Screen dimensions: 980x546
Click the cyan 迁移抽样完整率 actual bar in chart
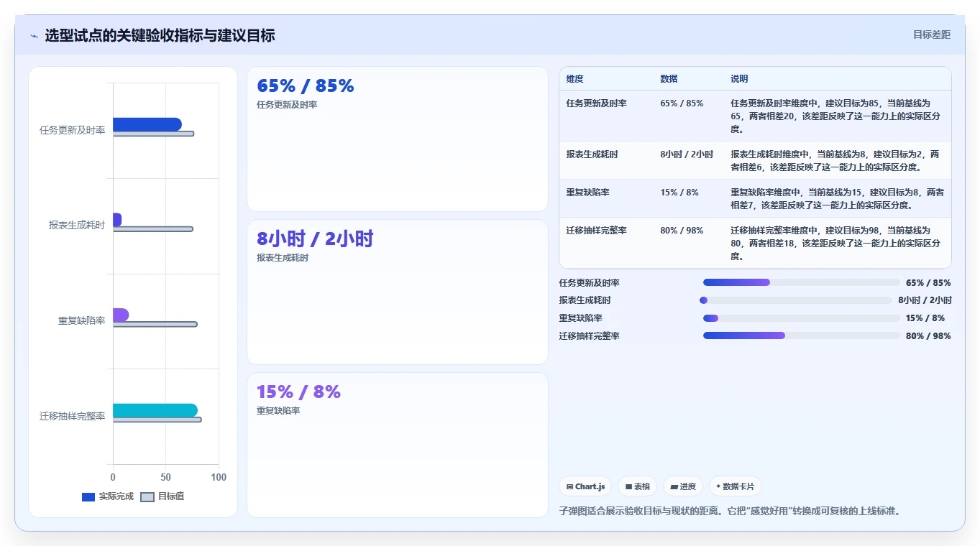pyautogui.click(x=155, y=410)
